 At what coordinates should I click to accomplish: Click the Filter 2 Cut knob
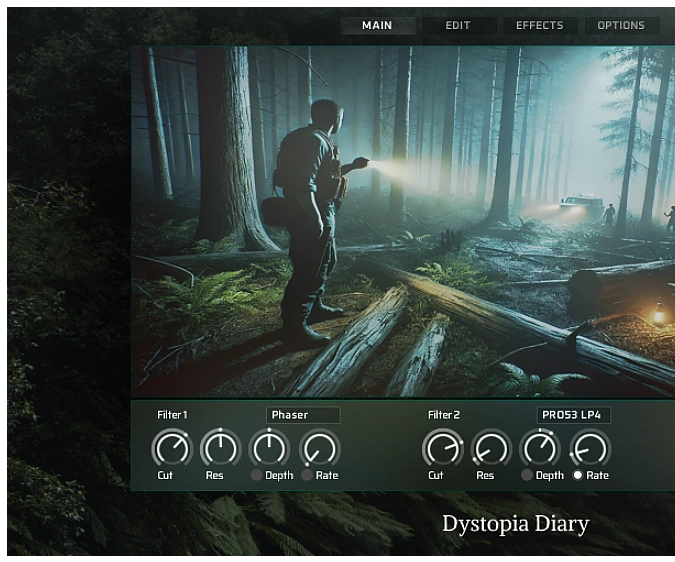pyautogui.click(x=442, y=448)
